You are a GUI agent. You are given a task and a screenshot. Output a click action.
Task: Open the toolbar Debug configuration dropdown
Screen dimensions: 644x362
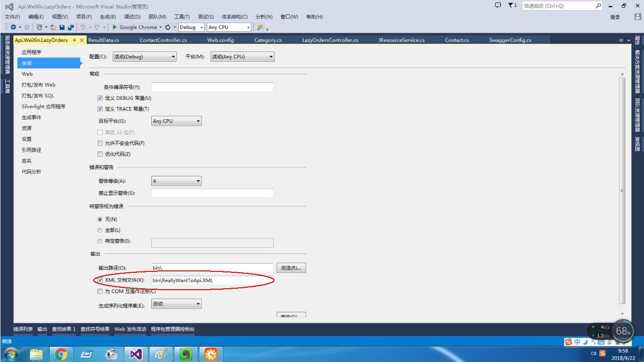click(191, 27)
